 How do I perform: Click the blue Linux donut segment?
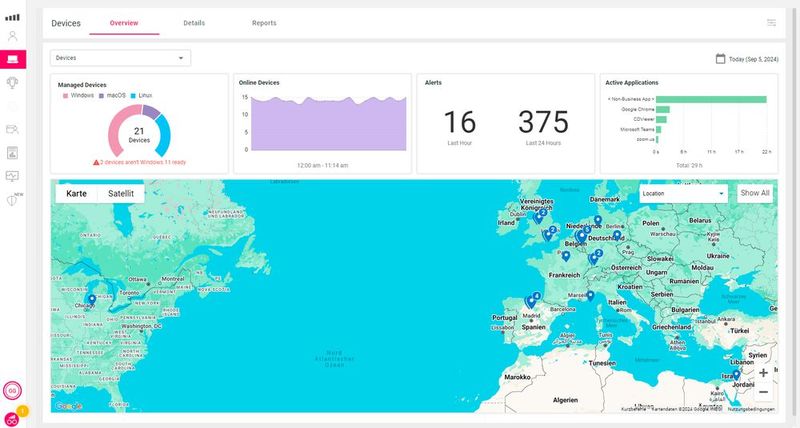tap(163, 135)
